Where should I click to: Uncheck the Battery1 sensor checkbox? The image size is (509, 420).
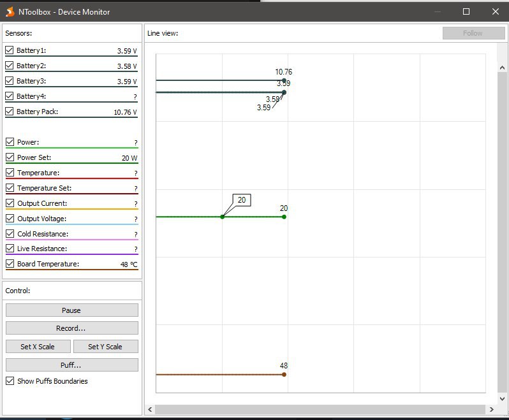pos(10,50)
